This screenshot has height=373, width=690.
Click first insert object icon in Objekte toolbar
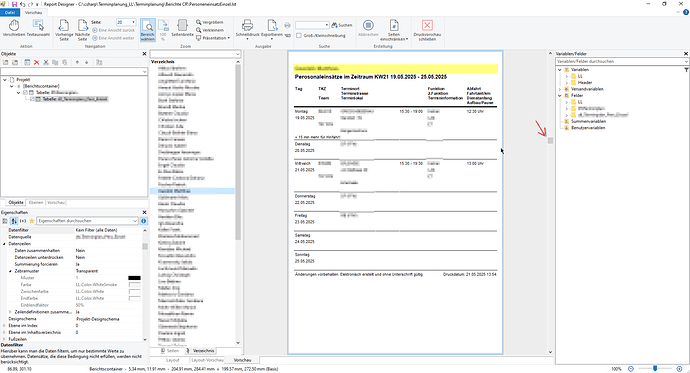click(x=6, y=62)
